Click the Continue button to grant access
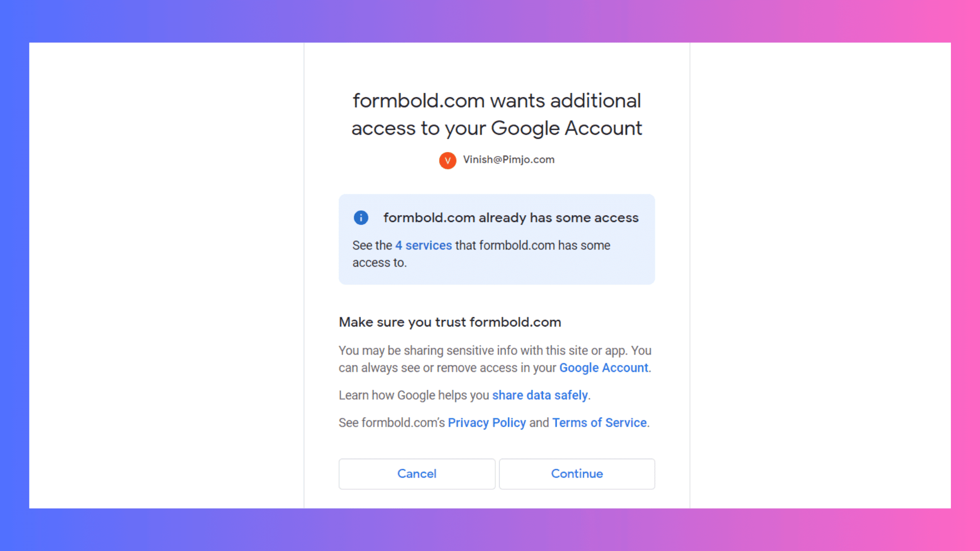 tap(577, 473)
